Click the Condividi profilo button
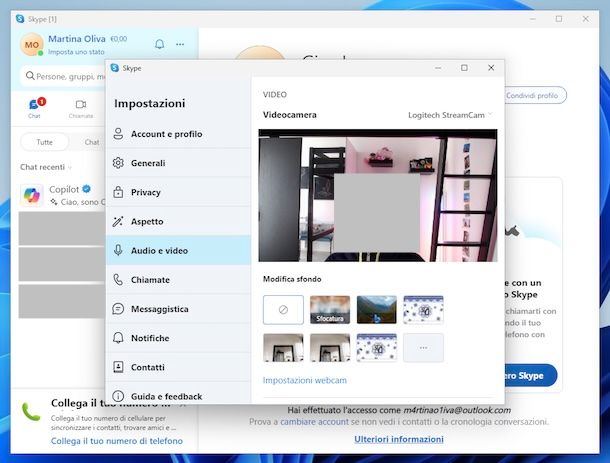 (x=535, y=95)
